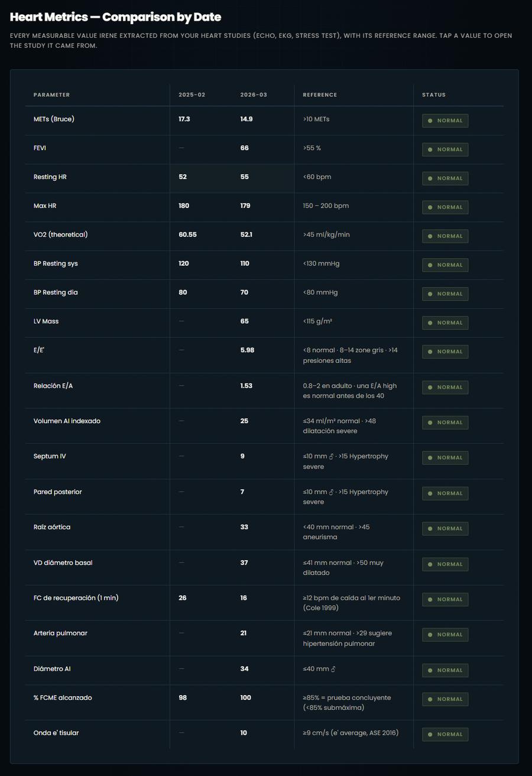This screenshot has height=776, width=532.
Task: Click the PARAMETER column header
Action: coord(51,95)
